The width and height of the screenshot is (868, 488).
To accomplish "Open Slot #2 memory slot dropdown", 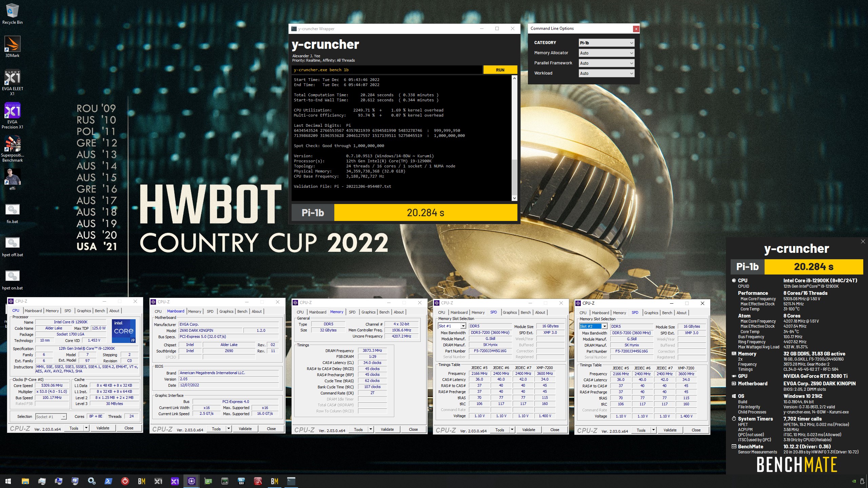I will (x=593, y=326).
